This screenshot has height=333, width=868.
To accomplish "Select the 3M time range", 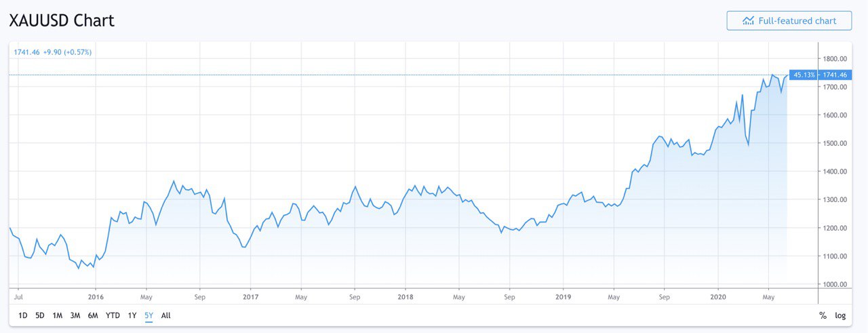I will point(75,315).
